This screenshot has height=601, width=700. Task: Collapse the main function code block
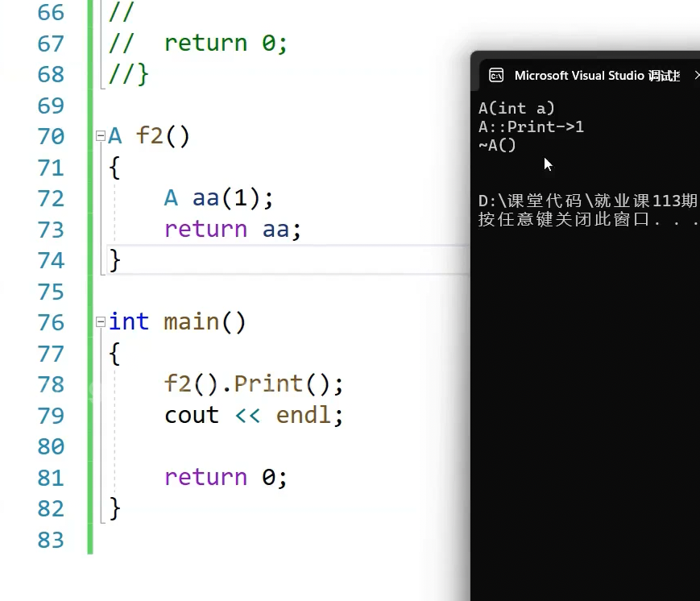pos(101,322)
